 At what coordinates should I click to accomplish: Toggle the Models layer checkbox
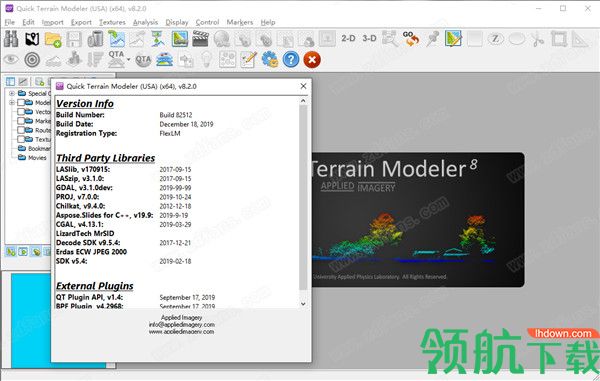pos(21,103)
